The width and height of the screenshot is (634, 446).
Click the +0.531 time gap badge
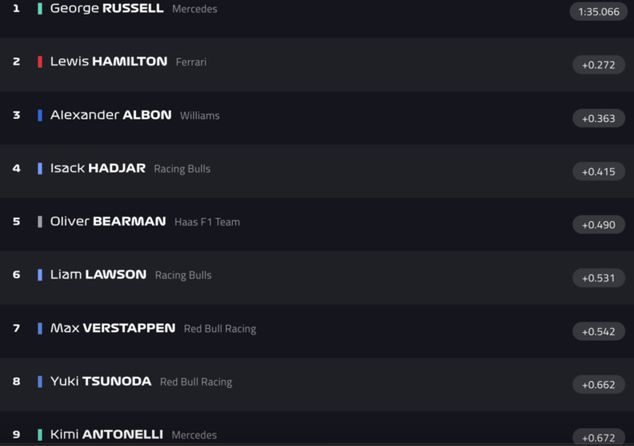click(x=598, y=278)
